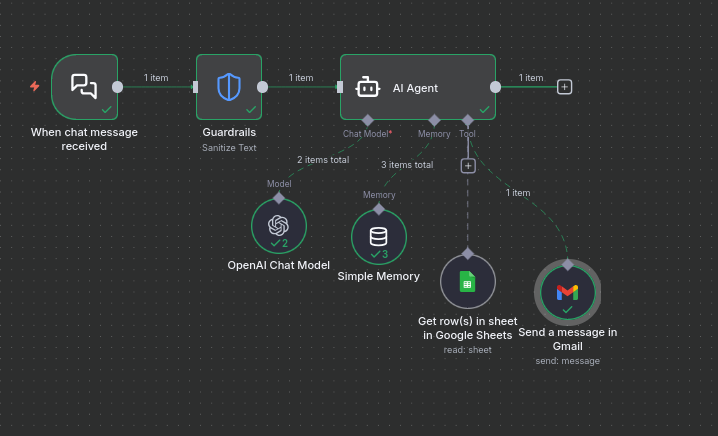This screenshot has width=718, height=436.
Task: Click the 'Chat Model*' port label
Action: tap(367, 134)
